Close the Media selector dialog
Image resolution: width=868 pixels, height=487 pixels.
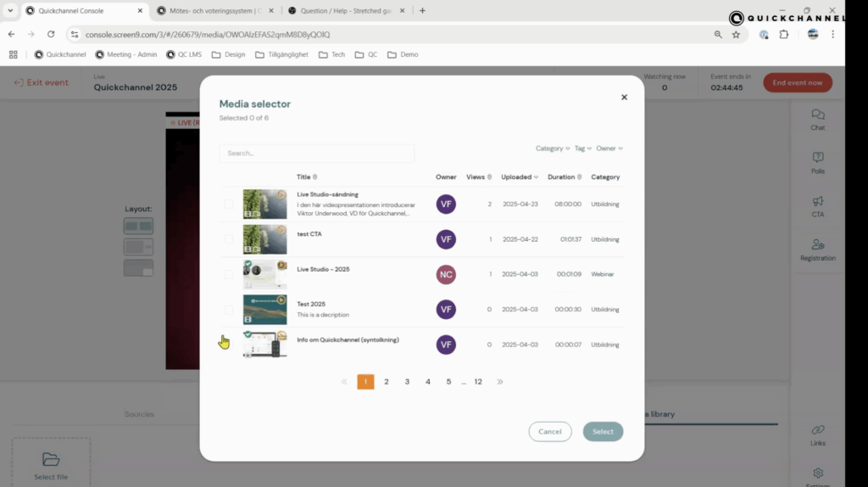tap(624, 97)
